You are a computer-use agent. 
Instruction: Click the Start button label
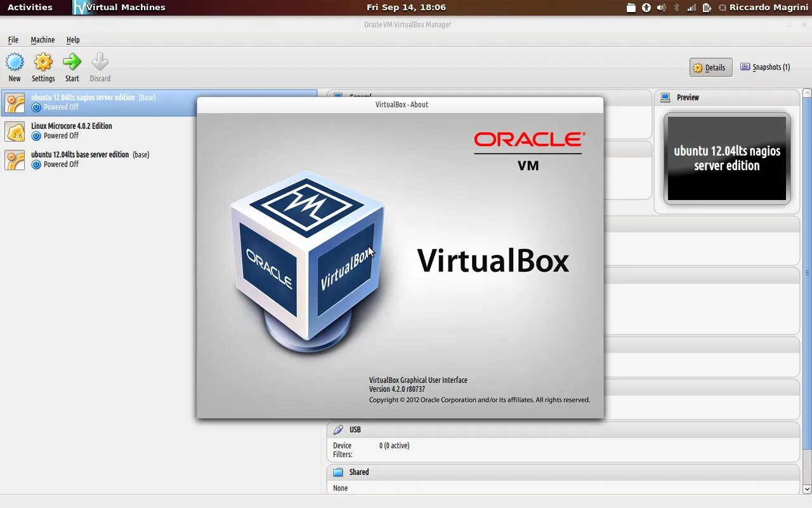click(72, 79)
